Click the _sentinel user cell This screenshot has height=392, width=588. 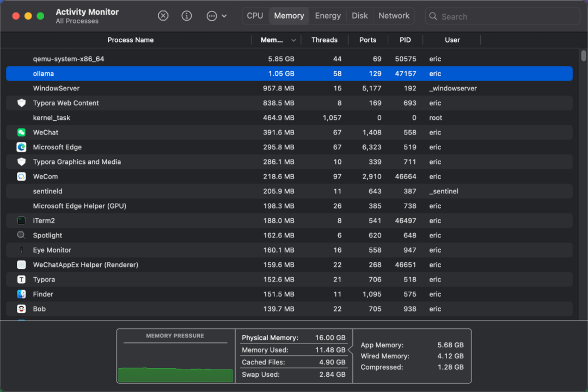444,191
